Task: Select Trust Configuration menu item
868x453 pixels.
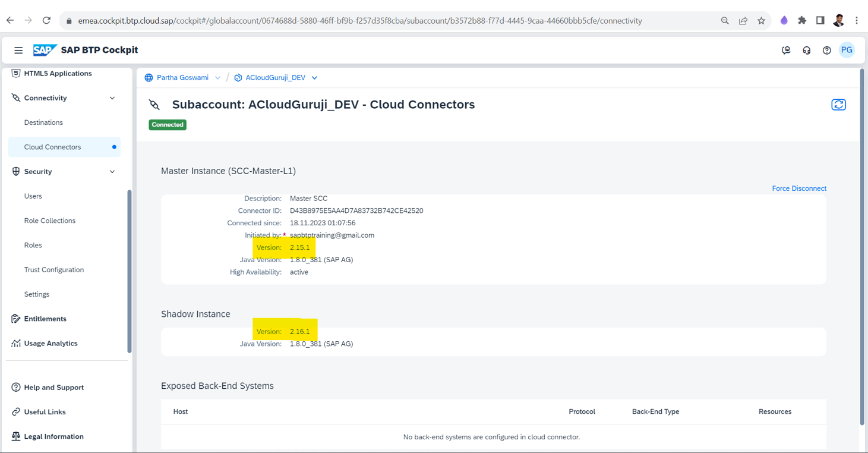Action: coord(54,270)
